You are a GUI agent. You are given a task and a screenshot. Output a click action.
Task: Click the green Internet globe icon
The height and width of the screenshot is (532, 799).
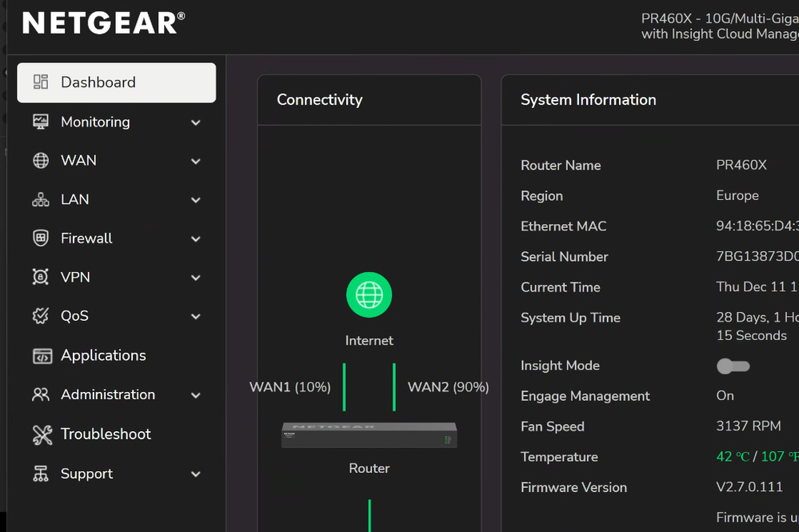tap(369, 295)
